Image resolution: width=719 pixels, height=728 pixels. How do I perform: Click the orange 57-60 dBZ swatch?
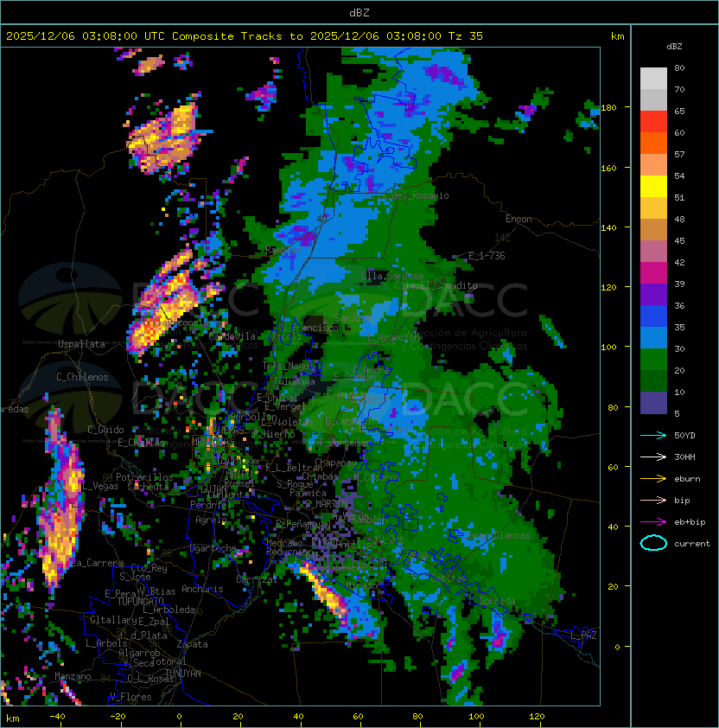[653, 144]
